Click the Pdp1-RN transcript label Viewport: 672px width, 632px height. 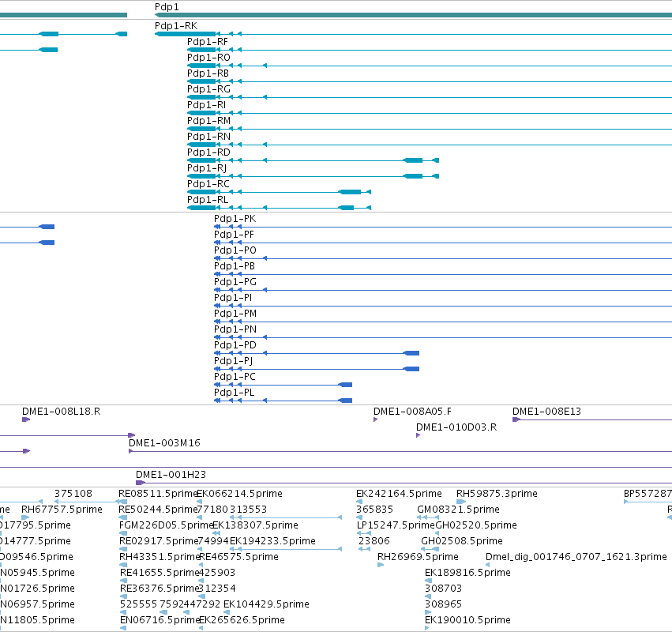pos(208,137)
